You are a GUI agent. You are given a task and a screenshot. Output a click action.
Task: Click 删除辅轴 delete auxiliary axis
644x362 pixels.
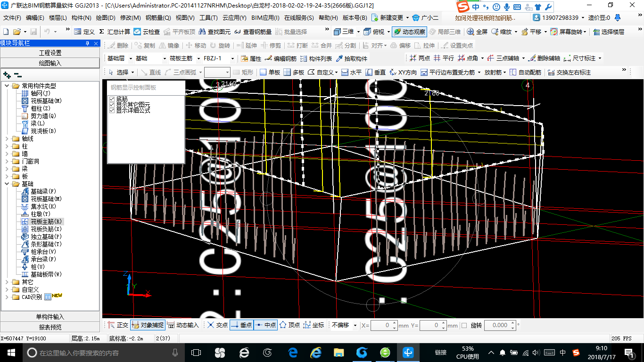(x=545, y=58)
